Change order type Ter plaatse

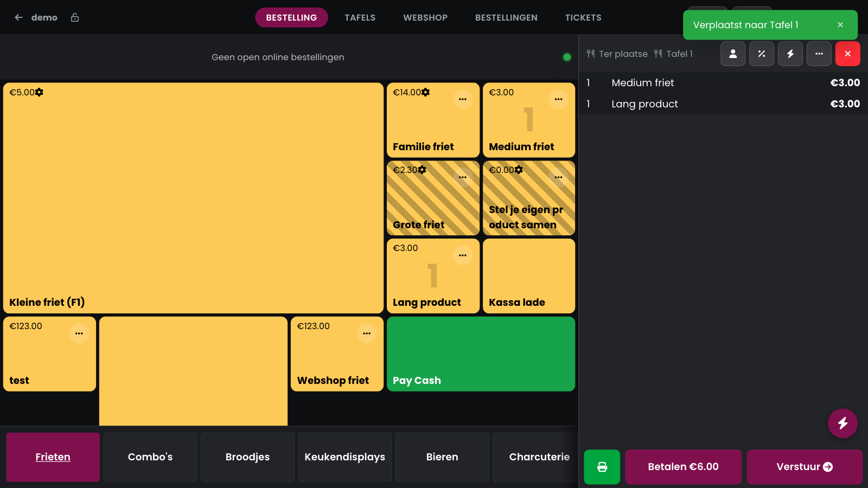[617, 54]
